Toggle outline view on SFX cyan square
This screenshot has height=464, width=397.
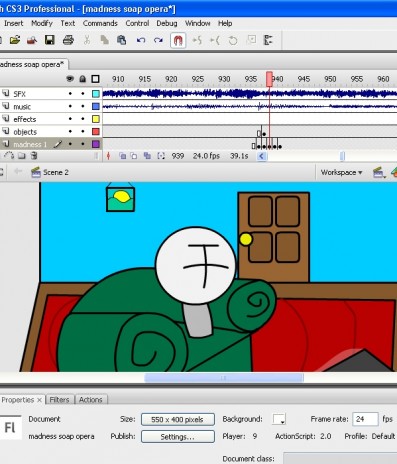point(96,94)
